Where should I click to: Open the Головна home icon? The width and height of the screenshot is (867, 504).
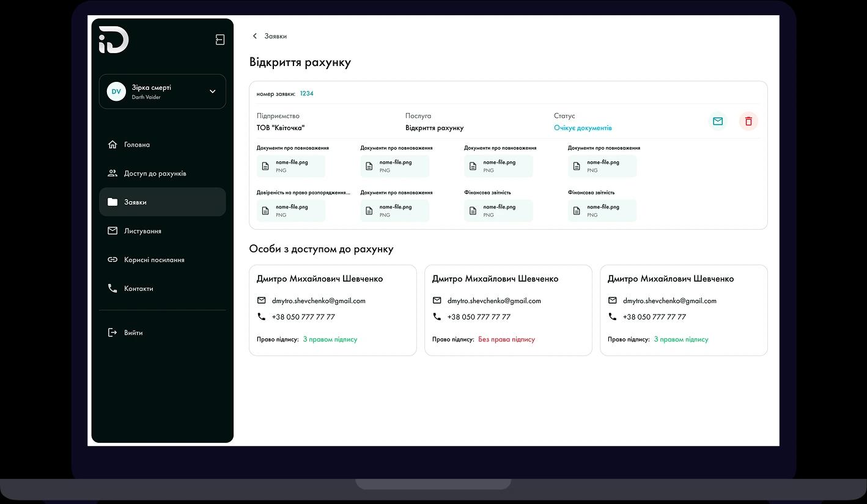[113, 144]
